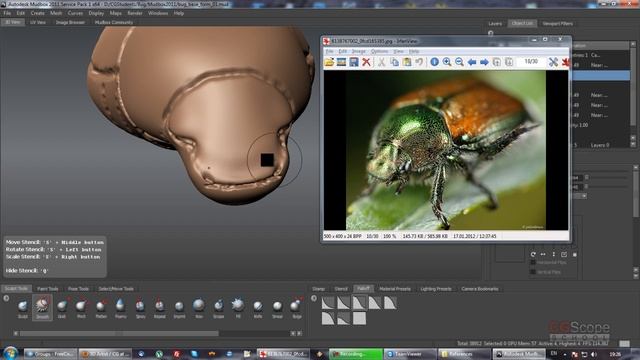Select the Knife brush tool

[258, 308]
